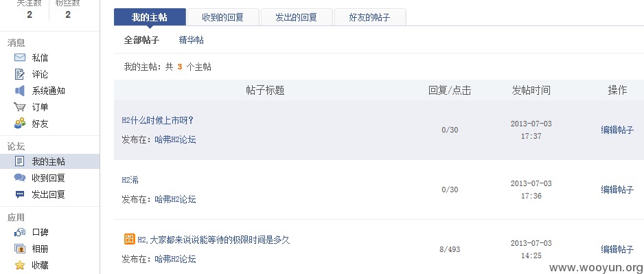Image resolution: width=644 pixels, height=274 pixels.
Task: Select 我的主帖 in the sidebar
Action: 49,161
